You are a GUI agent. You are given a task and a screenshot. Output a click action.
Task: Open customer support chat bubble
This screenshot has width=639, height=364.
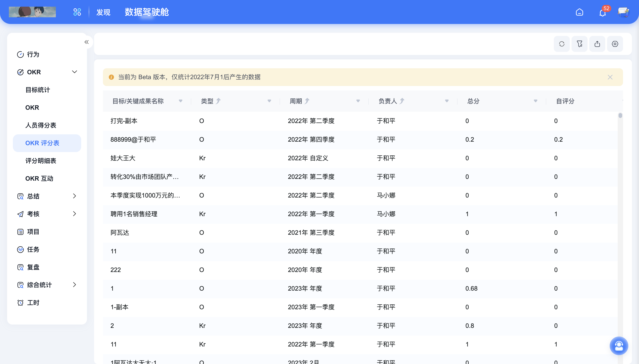(x=619, y=346)
